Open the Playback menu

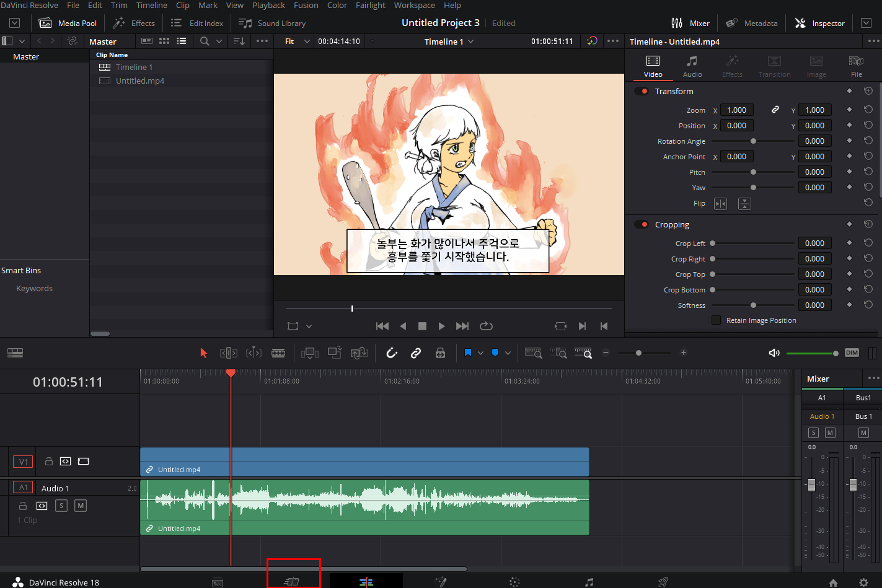click(x=268, y=5)
